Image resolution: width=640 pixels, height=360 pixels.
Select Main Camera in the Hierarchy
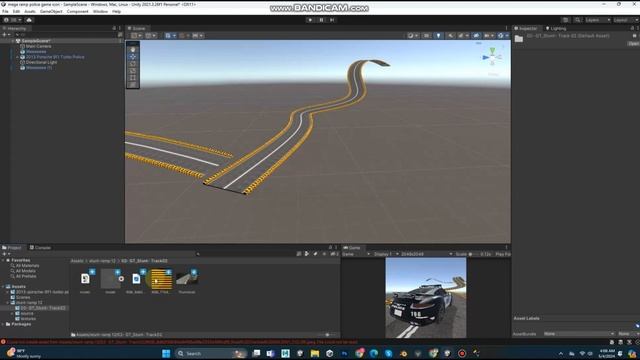(38, 46)
